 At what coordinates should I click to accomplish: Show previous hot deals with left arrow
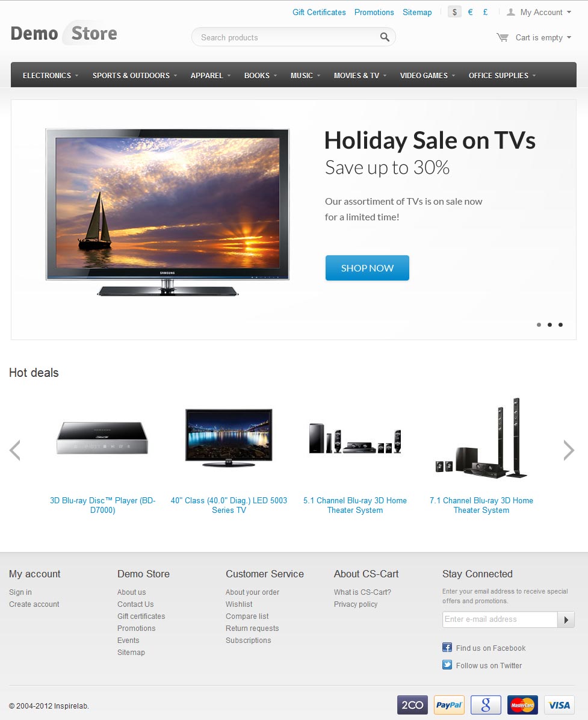(14, 450)
